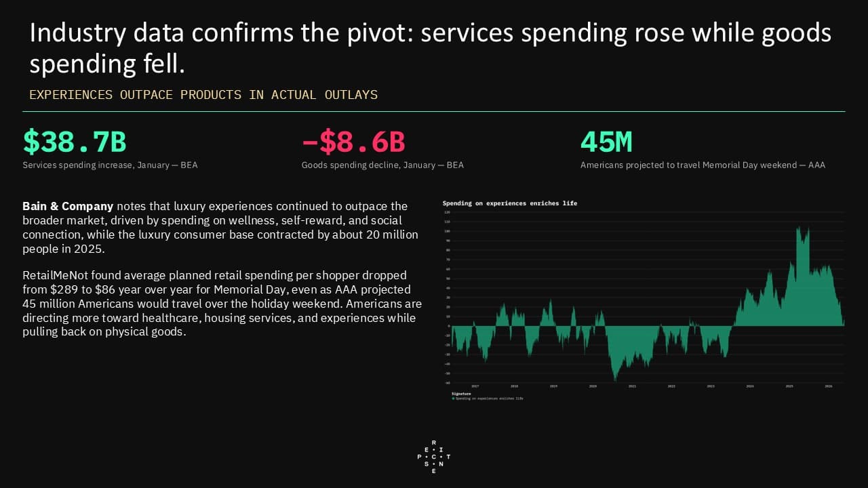
Task: Click the Memorial Day weekend AAA caption
Action: (703, 165)
